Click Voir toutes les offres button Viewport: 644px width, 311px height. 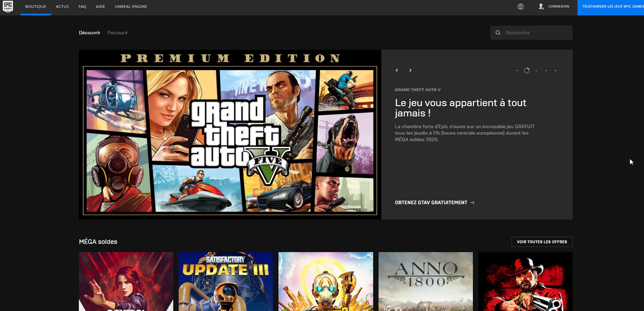coord(542,242)
